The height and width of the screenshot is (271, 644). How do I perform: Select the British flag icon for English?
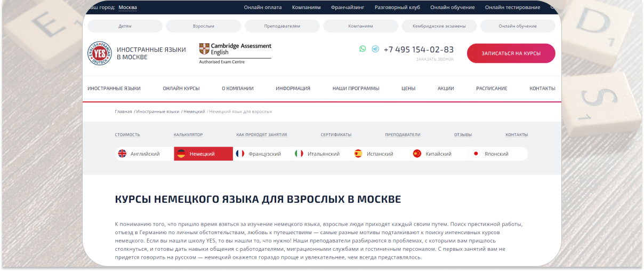[x=122, y=154]
